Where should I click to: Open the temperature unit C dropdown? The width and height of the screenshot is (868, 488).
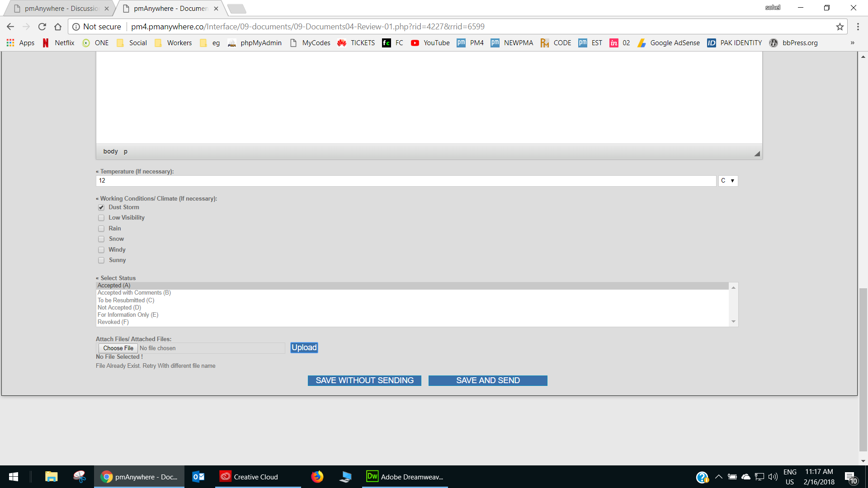point(728,181)
